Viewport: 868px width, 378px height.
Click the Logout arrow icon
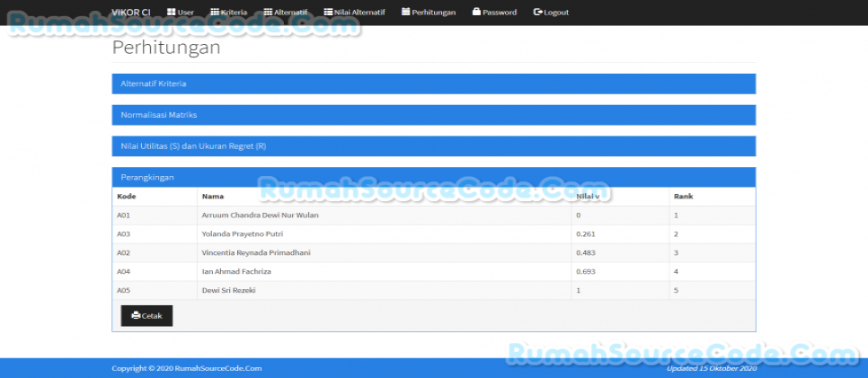[x=537, y=13]
